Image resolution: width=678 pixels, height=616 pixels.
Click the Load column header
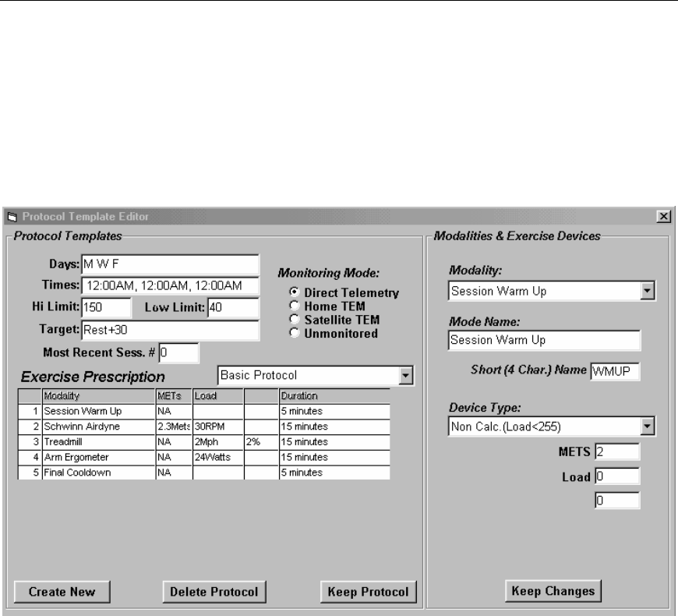[218, 396]
